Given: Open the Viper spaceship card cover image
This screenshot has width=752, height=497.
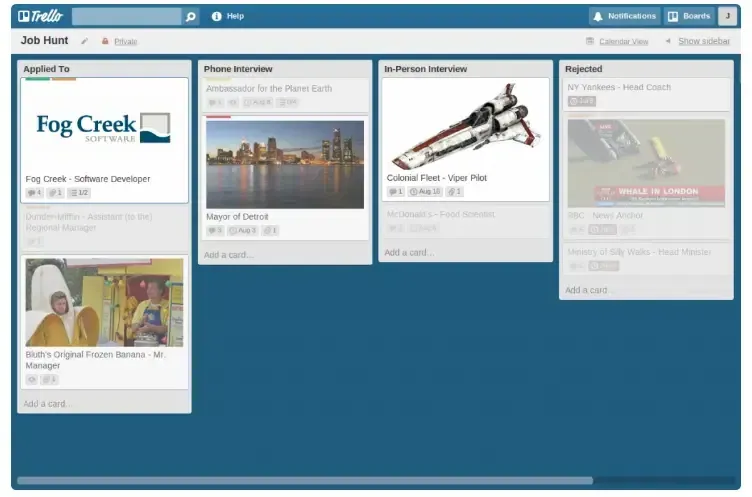Looking at the screenshot, I should click(465, 127).
